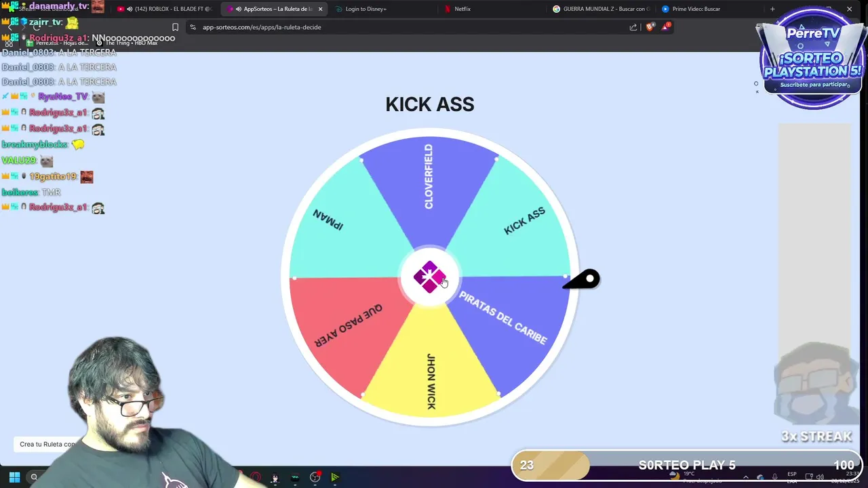
Task: Open OBS Studio from the taskbar
Action: [x=315, y=477]
